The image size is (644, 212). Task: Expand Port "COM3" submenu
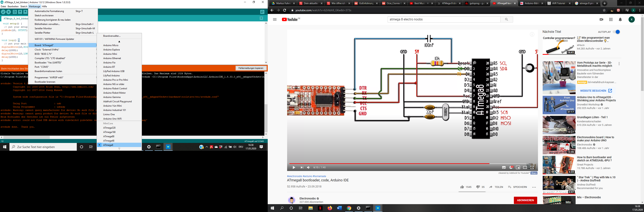coord(63,67)
